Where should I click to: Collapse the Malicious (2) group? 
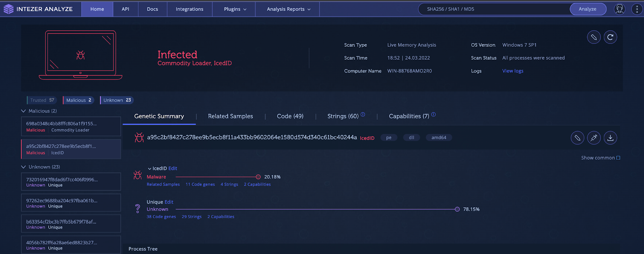coord(23,111)
